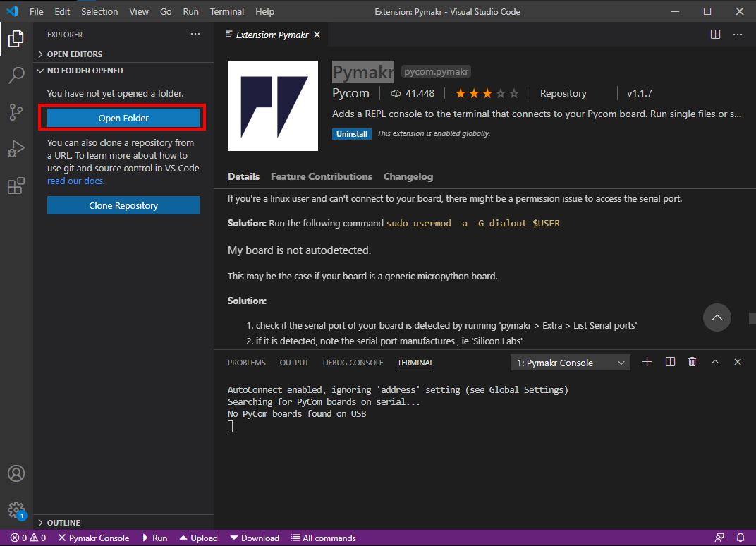Click the Open Folder button
This screenshot has width=756, height=546.
coord(123,119)
